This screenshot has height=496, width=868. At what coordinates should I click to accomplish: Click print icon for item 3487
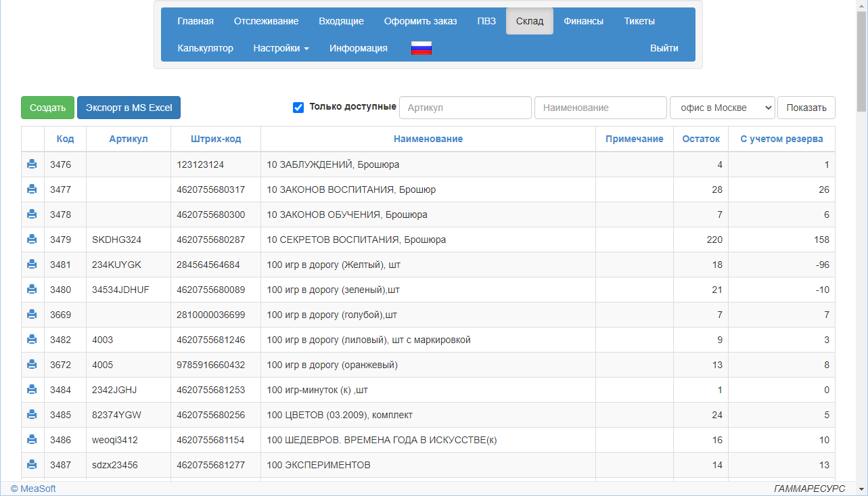[x=32, y=464]
